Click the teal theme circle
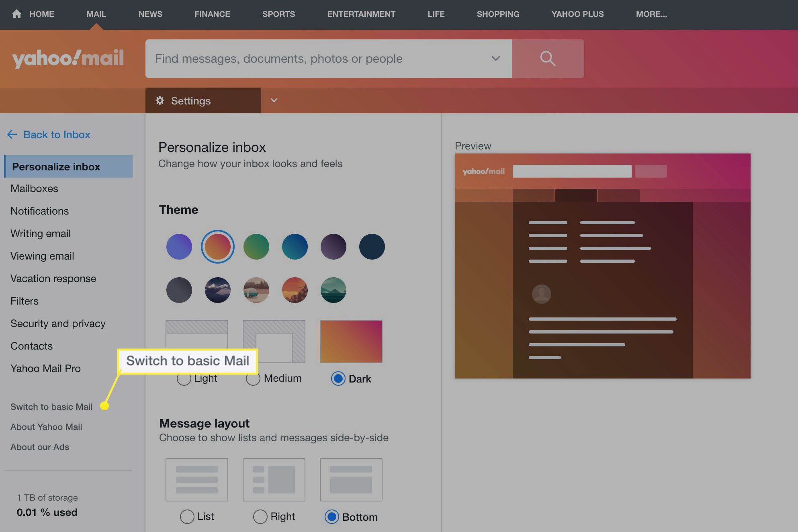Image resolution: width=798 pixels, height=532 pixels. [295, 246]
